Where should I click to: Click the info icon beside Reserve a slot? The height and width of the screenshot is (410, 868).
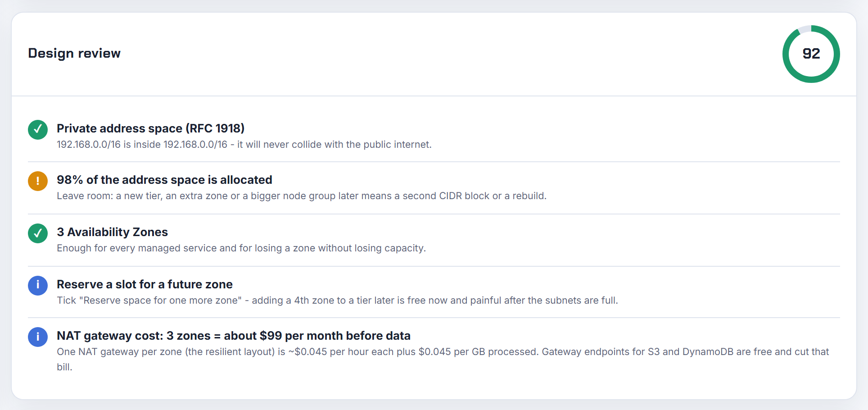pos(38,286)
